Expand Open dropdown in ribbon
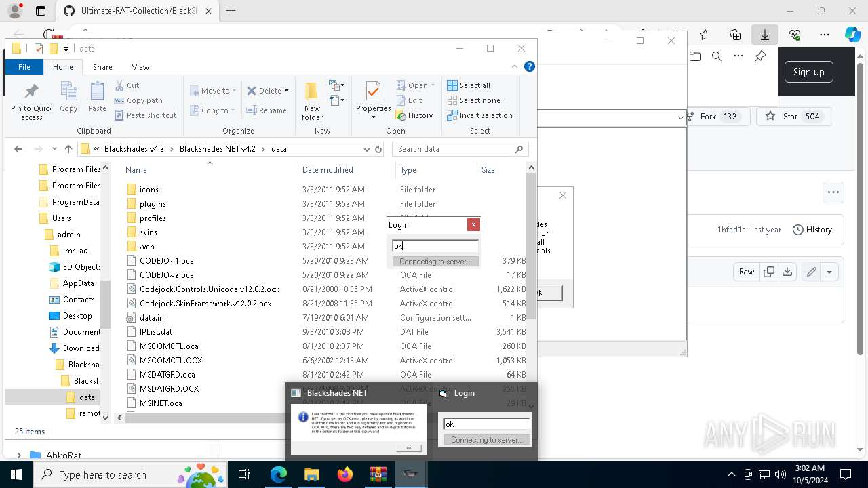The height and width of the screenshot is (488, 868). (x=433, y=85)
